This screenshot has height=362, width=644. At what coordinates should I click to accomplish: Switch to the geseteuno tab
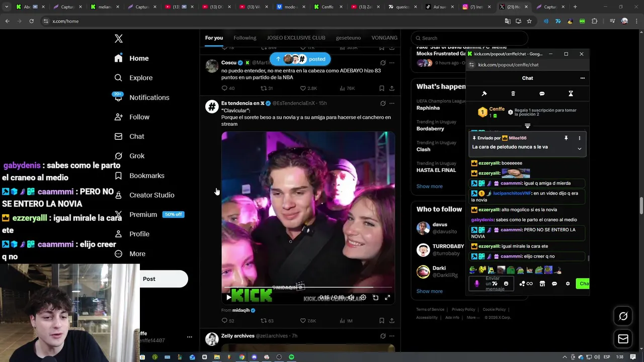348,38
